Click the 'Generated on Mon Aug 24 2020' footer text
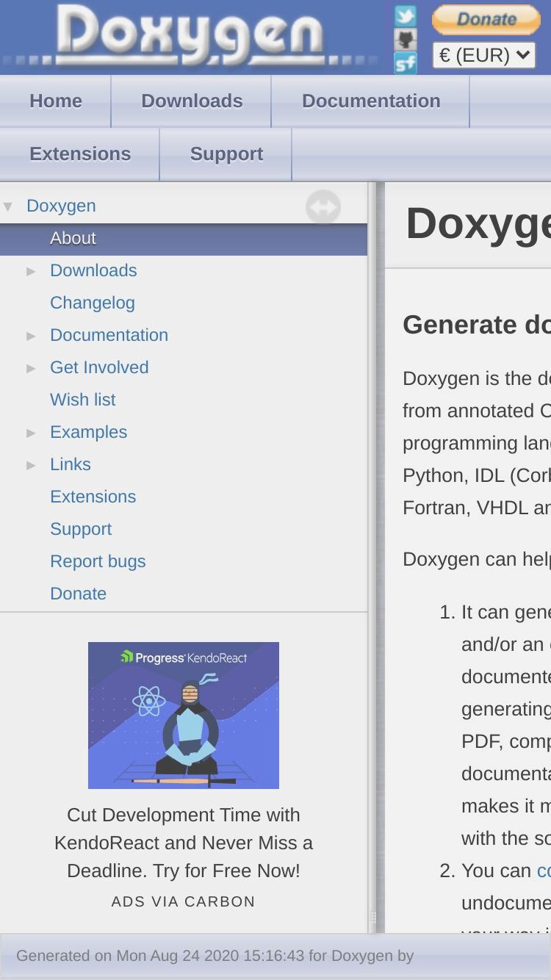Screen dimensions: 551x980 click(x=215, y=956)
